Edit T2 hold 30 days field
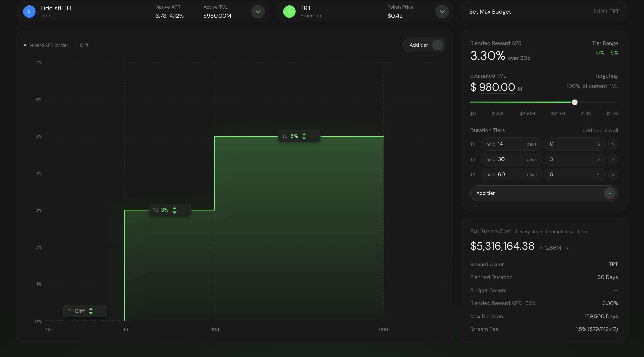644x357 pixels. [x=511, y=159]
